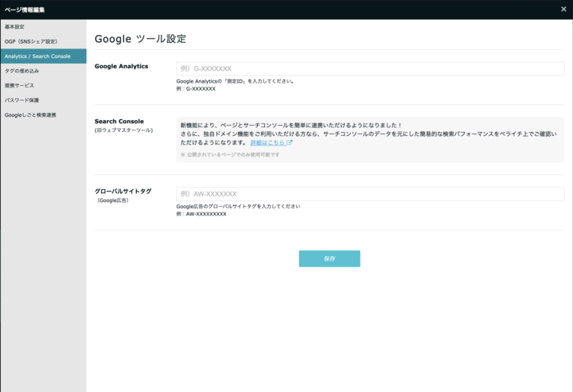Click the Google Analytics label
Viewport: 573px width, 392px height.
tap(121, 66)
